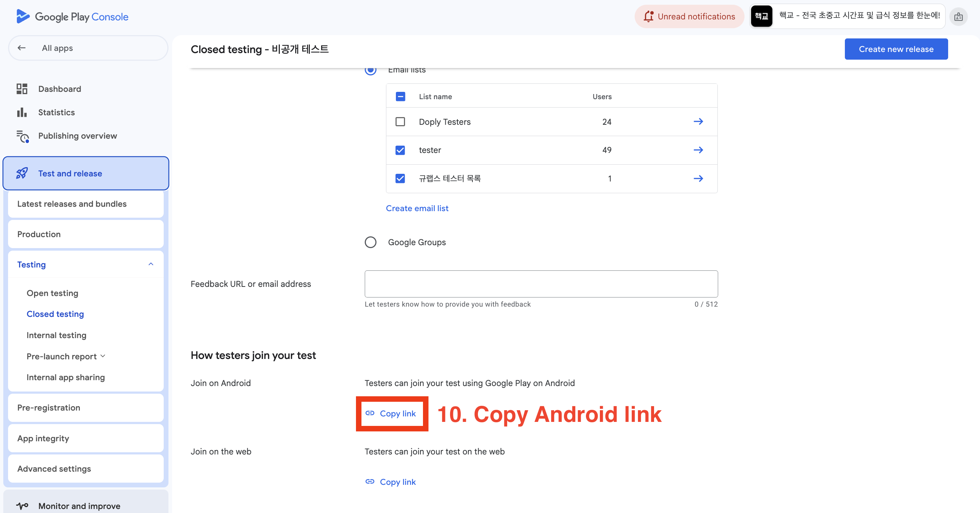Click the 핵교 app icon thumbnail

point(762,16)
